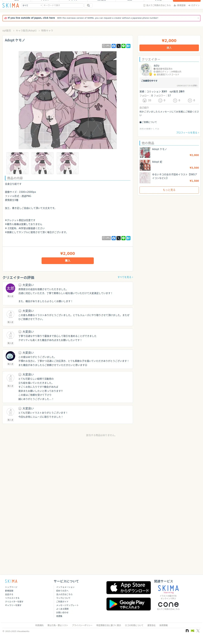The height and width of the screenshot is (644, 203).
Task: Open 出品する footer link
Action: pyautogui.click(x=9, y=595)
